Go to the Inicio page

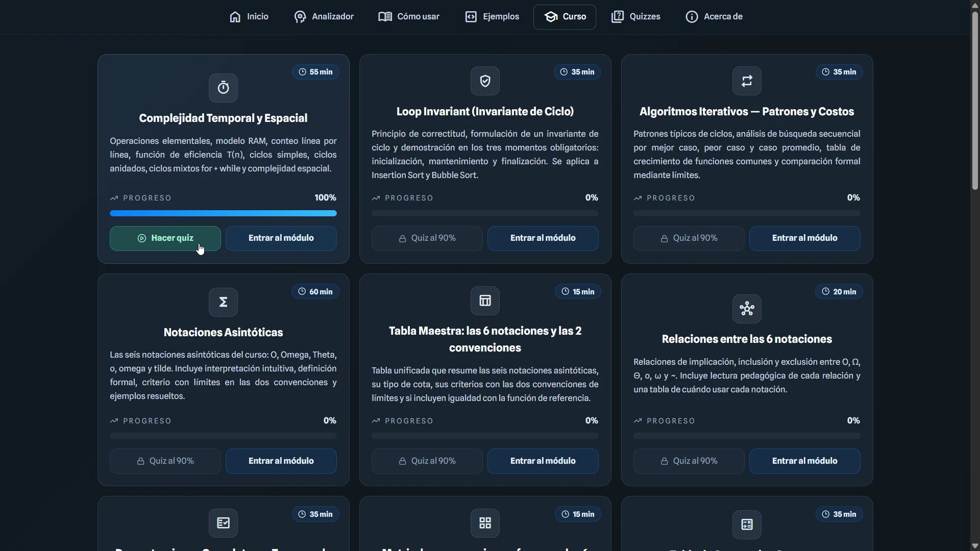[249, 17]
